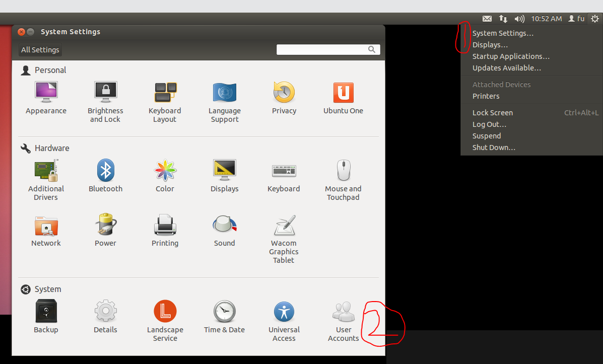
Task: Click the All Settings button
Action: pyautogui.click(x=40, y=50)
